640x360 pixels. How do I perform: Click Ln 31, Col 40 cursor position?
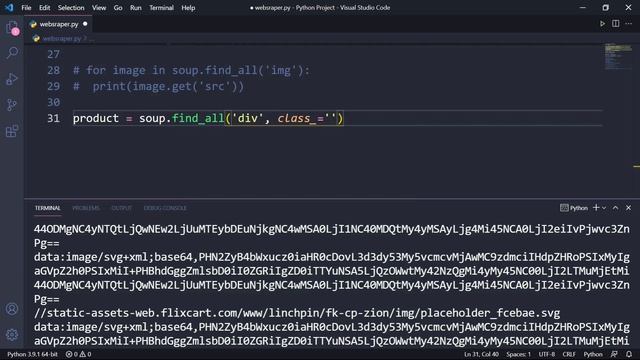(481, 354)
